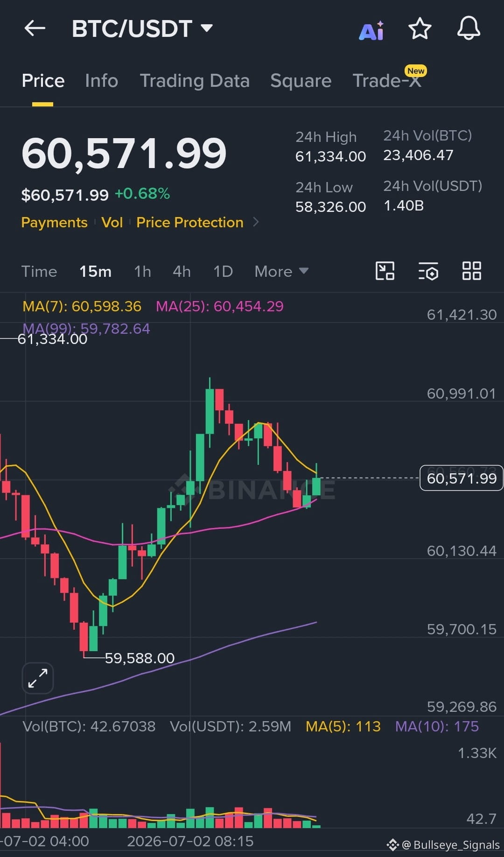Add BTC/USDT to favorites star
The width and height of the screenshot is (504, 857).
click(420, 28)
